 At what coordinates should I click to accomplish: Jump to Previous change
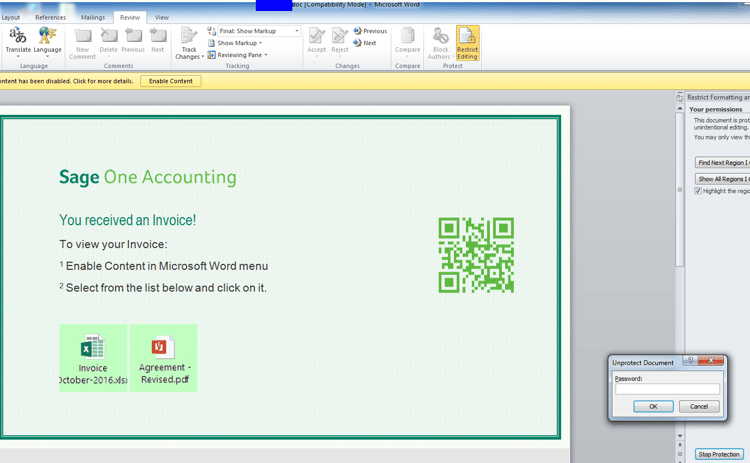tap(370, 31)
